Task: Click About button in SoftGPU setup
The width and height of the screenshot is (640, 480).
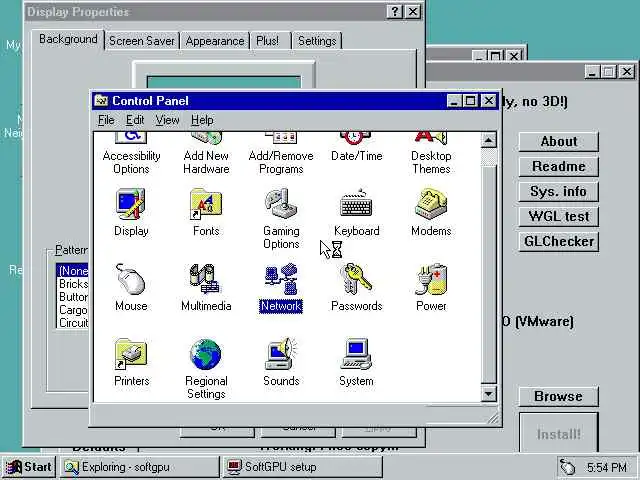Action: [x=558, y=142]
